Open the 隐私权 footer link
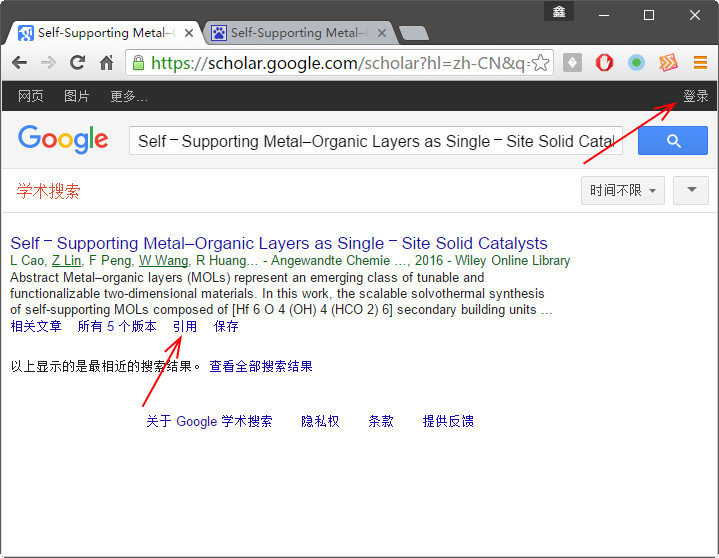 320,421
